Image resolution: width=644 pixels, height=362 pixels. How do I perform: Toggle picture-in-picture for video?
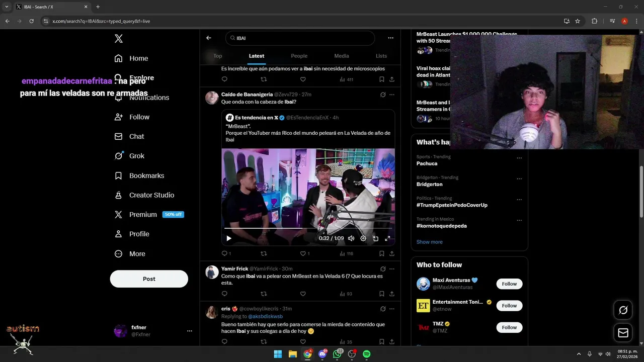pos(375,238)
